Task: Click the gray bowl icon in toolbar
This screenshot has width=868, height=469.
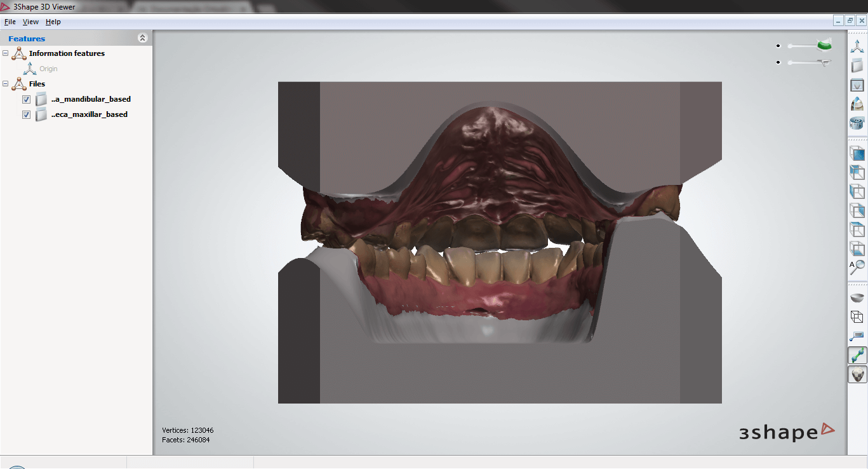Action: pyautogui.click(x=857, y=297)
